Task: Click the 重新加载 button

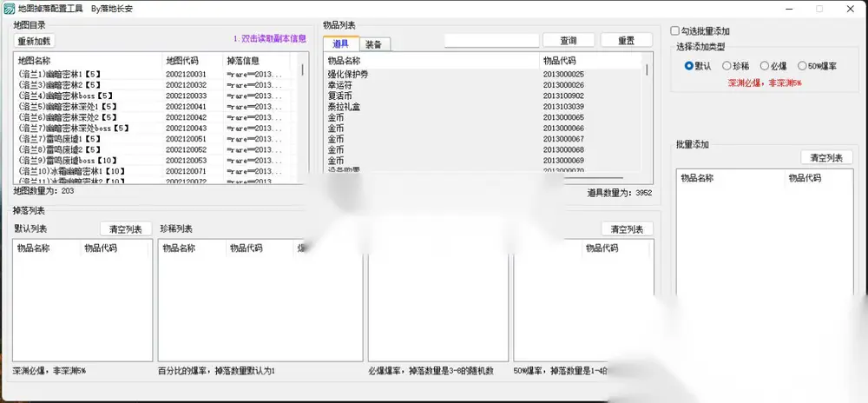Action: (35, 41)
